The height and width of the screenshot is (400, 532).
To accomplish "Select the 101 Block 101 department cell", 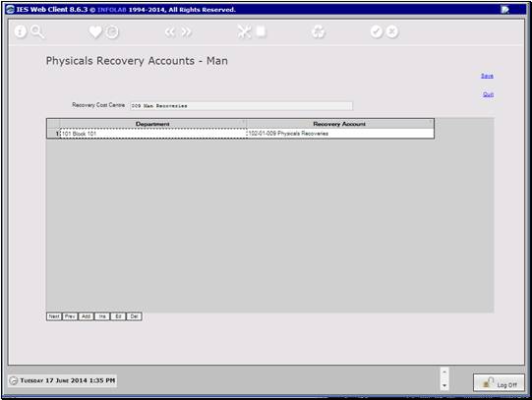I will tap(153, 134).
